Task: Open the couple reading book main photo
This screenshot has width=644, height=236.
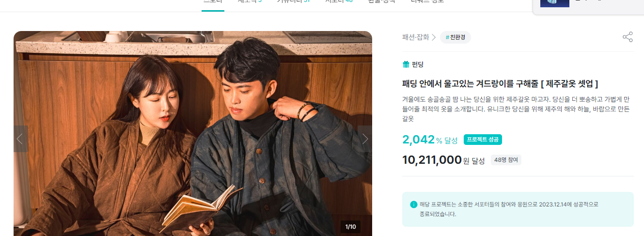Action: [193, 133]
